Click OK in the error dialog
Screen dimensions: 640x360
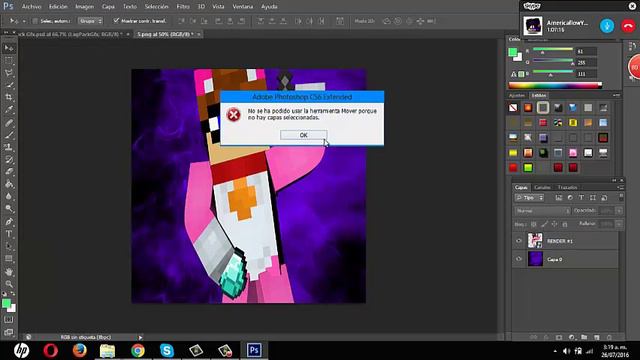coord(303,135)
